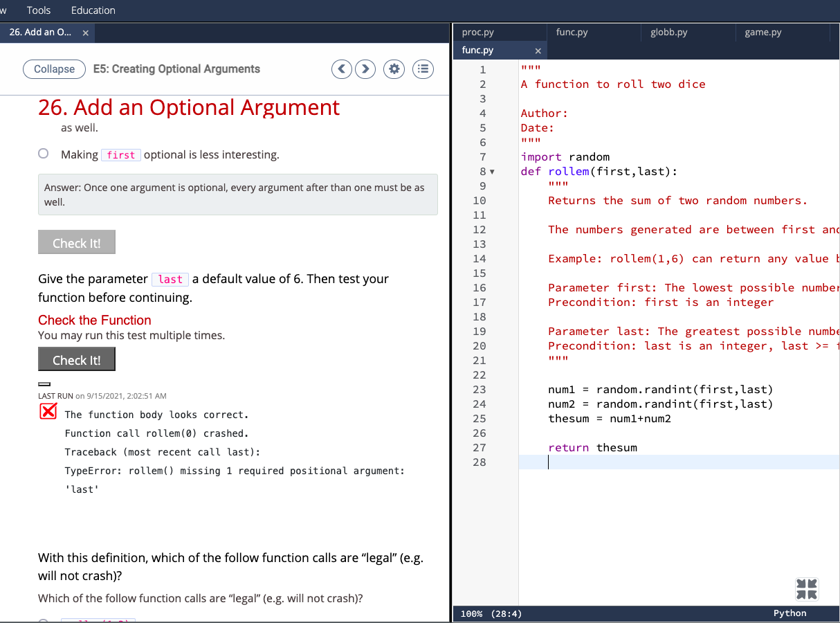Screen dimensions: 840x623
Task: Close the '26. Add an O...' lesson tab
Action: click(85, 32)
